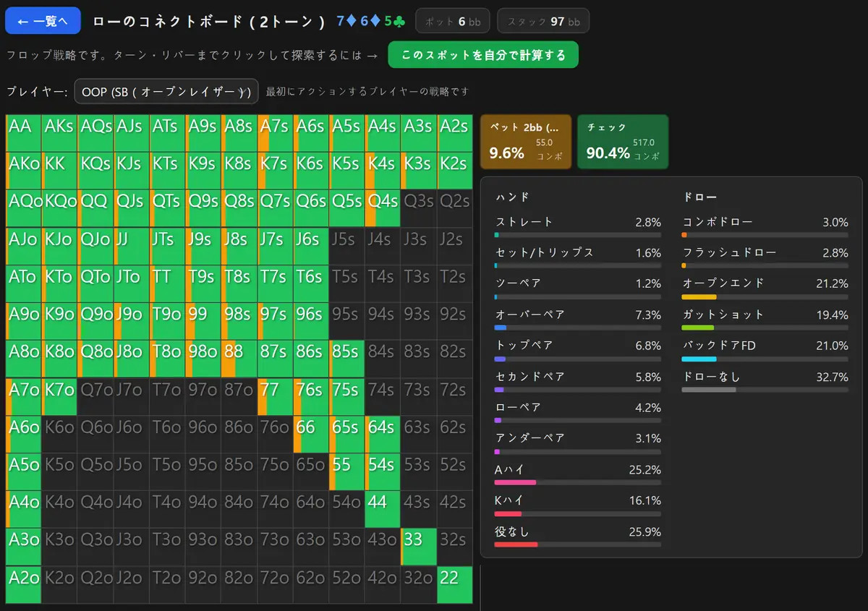Select the ベット 2bb action card
The width and height of the screenshot is (868, 611).
[526, 142]
